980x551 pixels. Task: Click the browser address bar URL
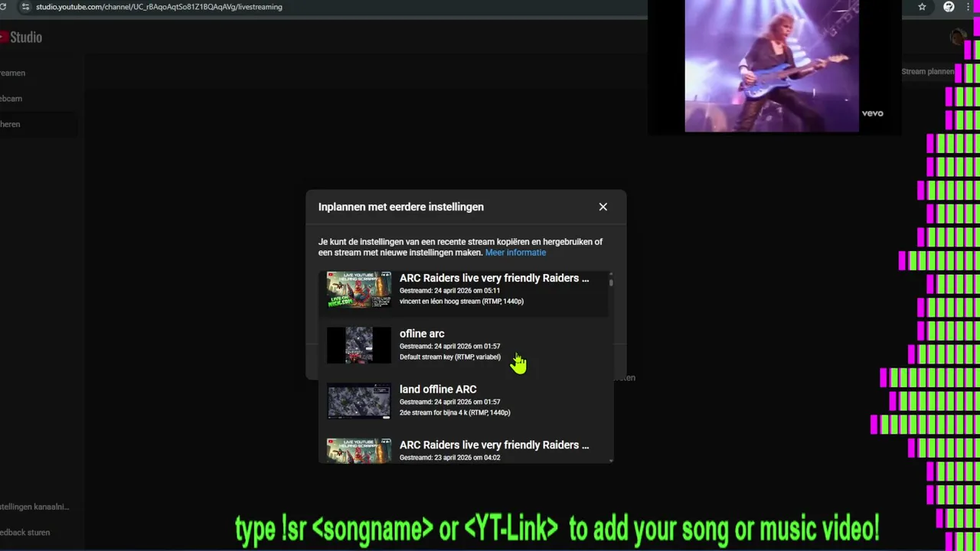tap(159, 7)
